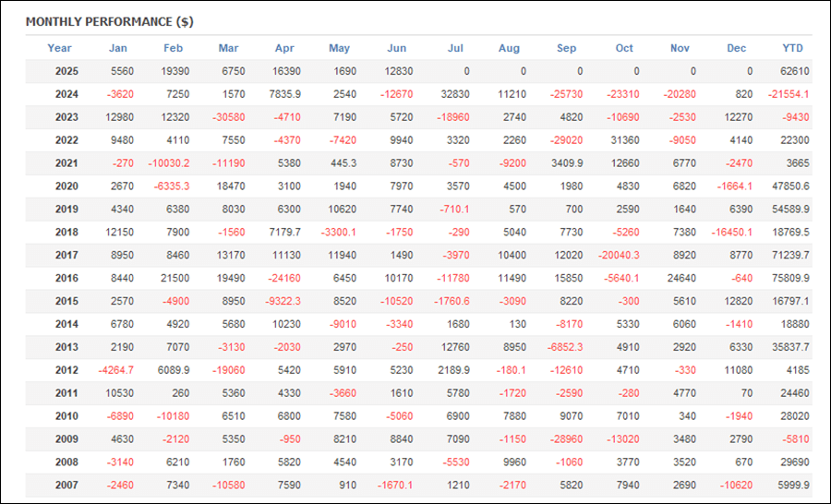This screenshot has height=504, width=831.
Task: Click the 2016 YTD value 75809.9
Action: [x=790, y=278]
